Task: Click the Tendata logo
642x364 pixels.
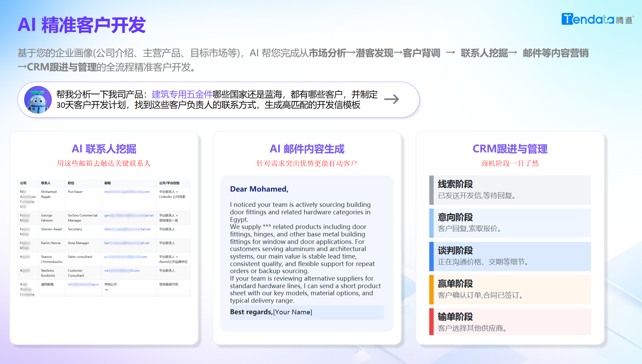Action: pyautogui.click(x=597, y=19)
